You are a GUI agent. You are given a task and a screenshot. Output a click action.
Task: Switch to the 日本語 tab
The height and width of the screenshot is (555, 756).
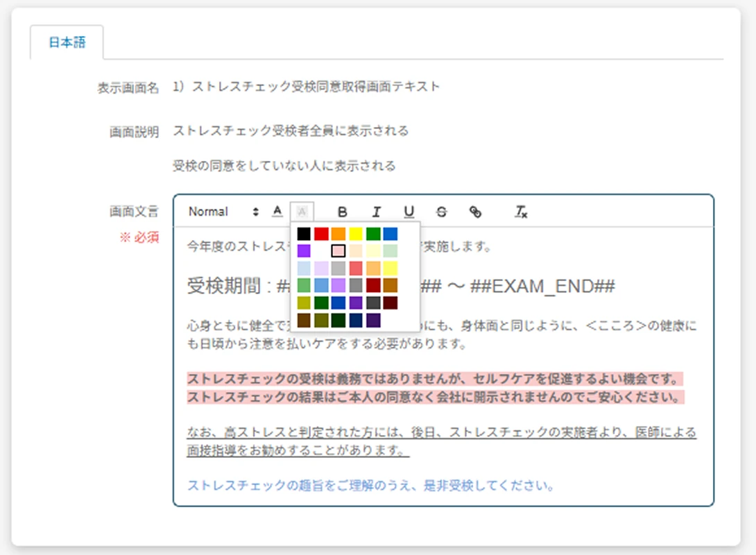(67, 42)
